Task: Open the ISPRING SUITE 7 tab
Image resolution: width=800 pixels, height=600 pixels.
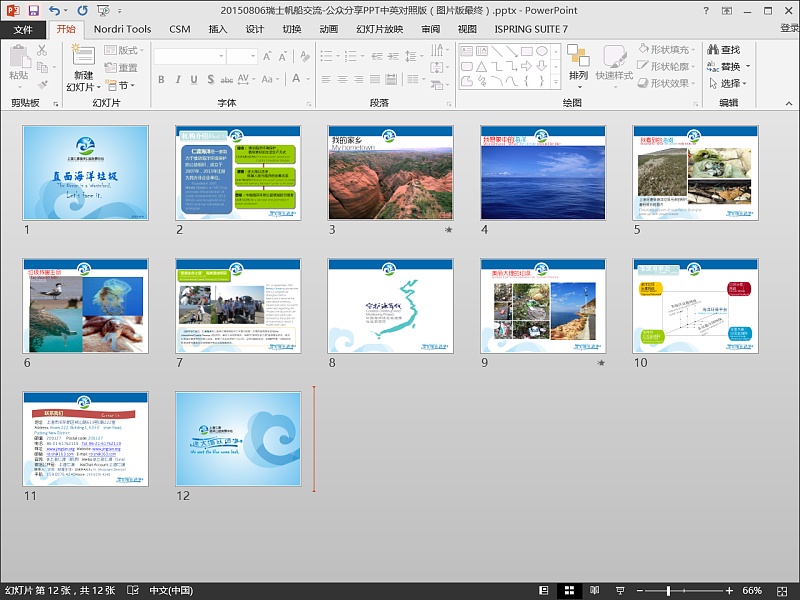Action: (531, 29)
